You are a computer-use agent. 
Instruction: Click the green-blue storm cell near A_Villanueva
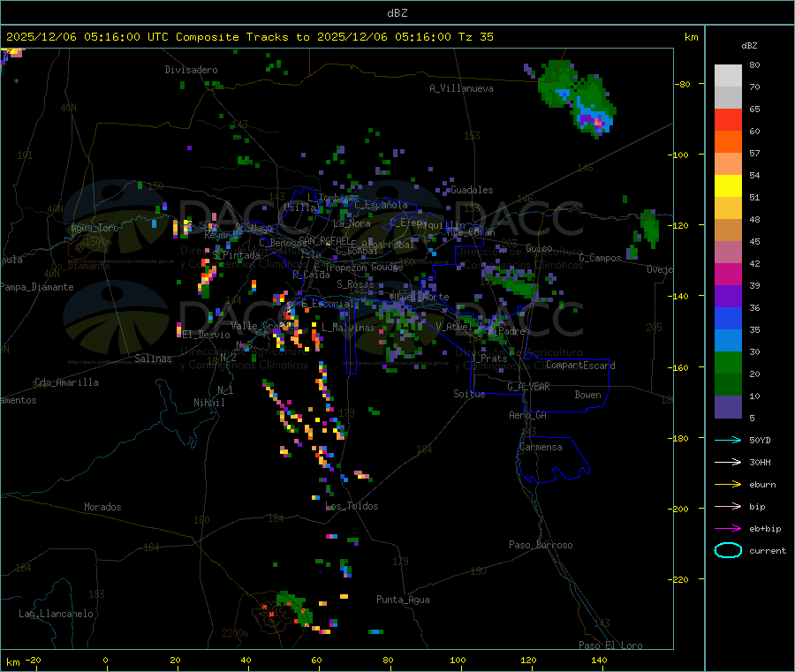578,99
